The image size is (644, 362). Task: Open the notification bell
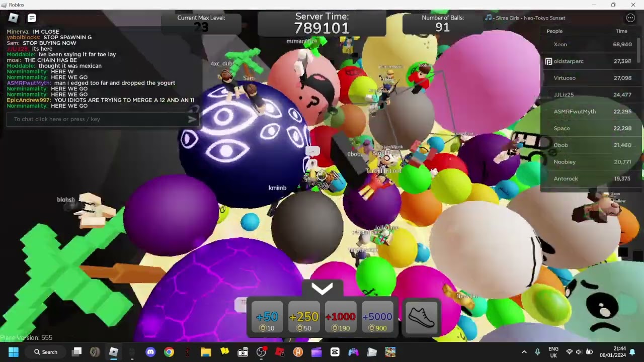click(632, 352)
